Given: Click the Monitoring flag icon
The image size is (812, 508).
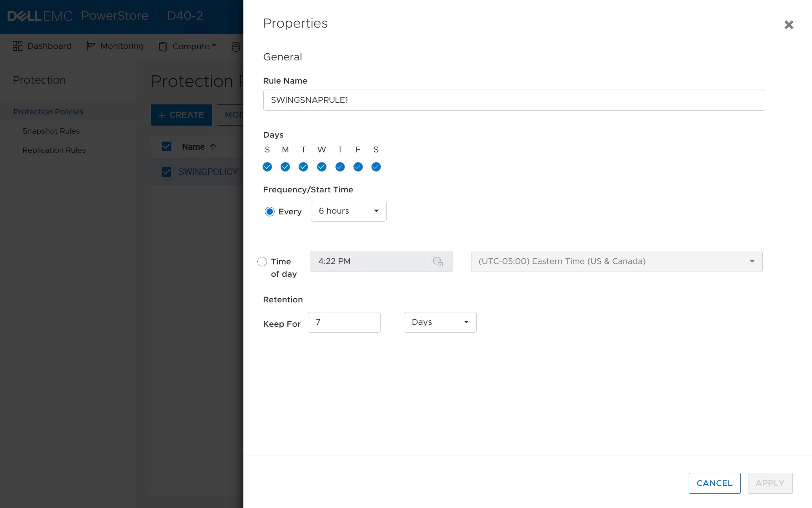Looking at the screenshot, I should click(90, 46).
